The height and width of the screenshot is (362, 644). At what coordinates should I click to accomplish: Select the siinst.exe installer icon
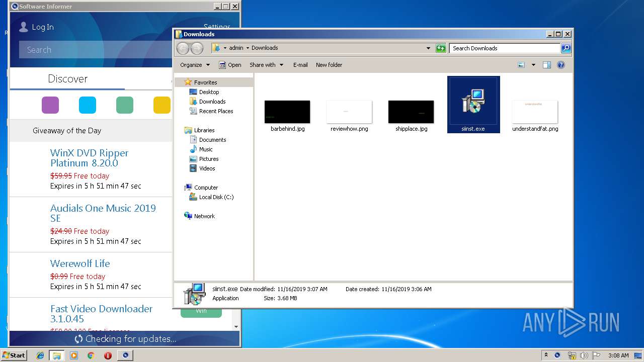pyautogui.click(x=473, y=101)
